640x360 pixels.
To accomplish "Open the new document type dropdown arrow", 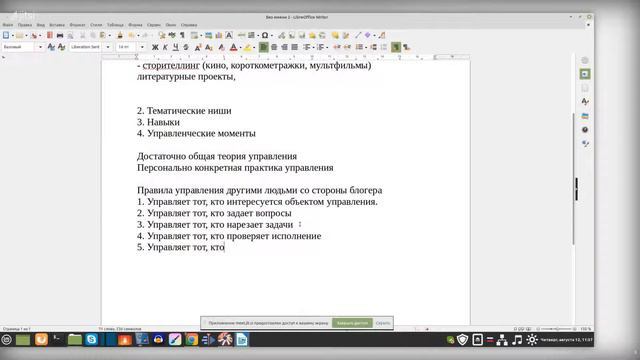I will [13, 36].
